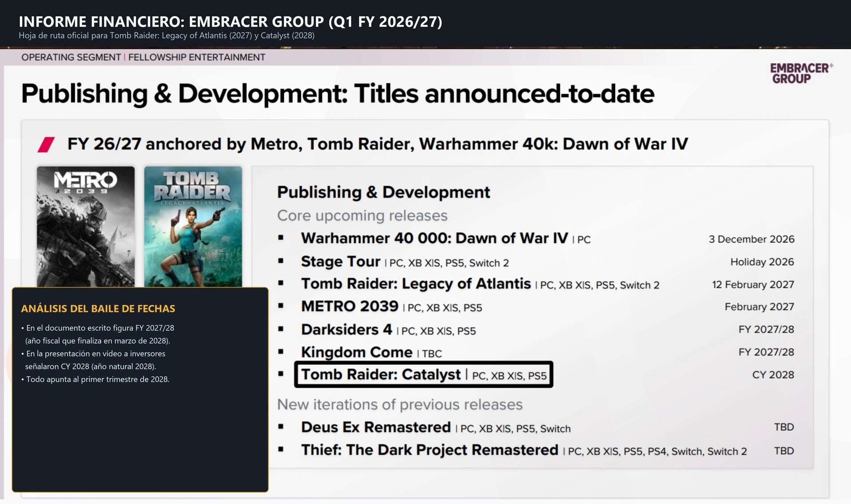851x504 pixels.
Task: Click the Metro 2039 cover art
Action: point(86,227)
